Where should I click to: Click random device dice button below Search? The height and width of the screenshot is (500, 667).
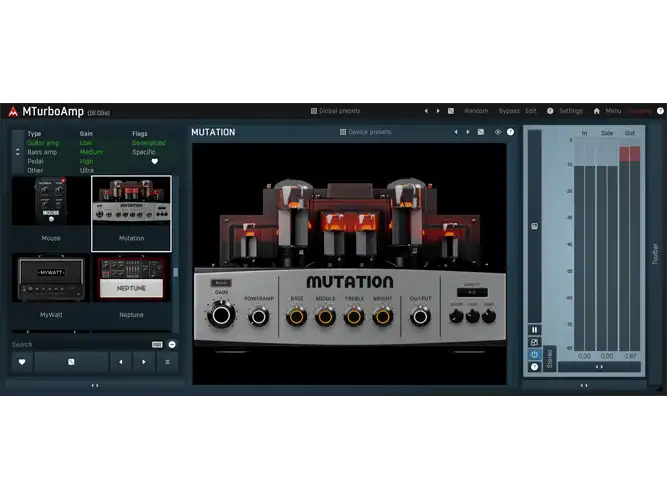point(71,362)
